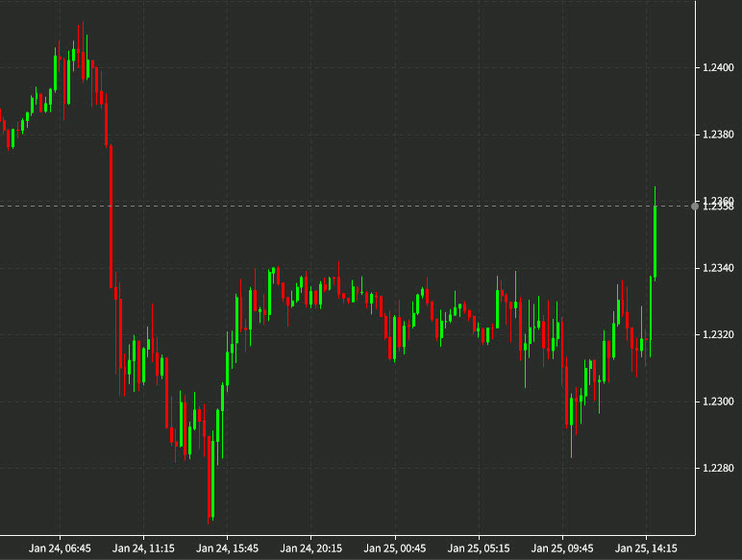Screen dimensions: 742x560
Task: Click the Jan 24, 20:15 time label
Action: pyautogui.click(x=310, y=548)
